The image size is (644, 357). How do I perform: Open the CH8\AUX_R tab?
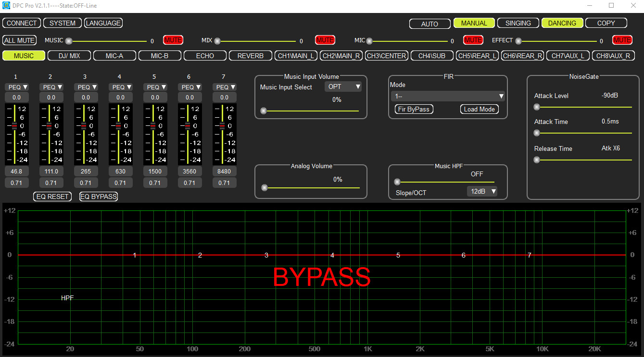coord(613,56)
